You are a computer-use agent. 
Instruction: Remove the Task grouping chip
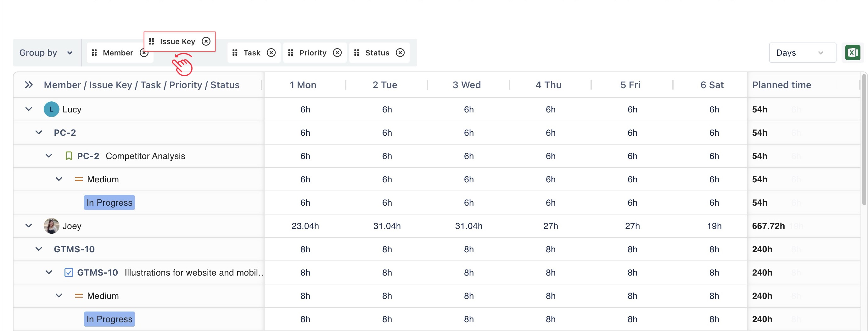pos(271,53)
